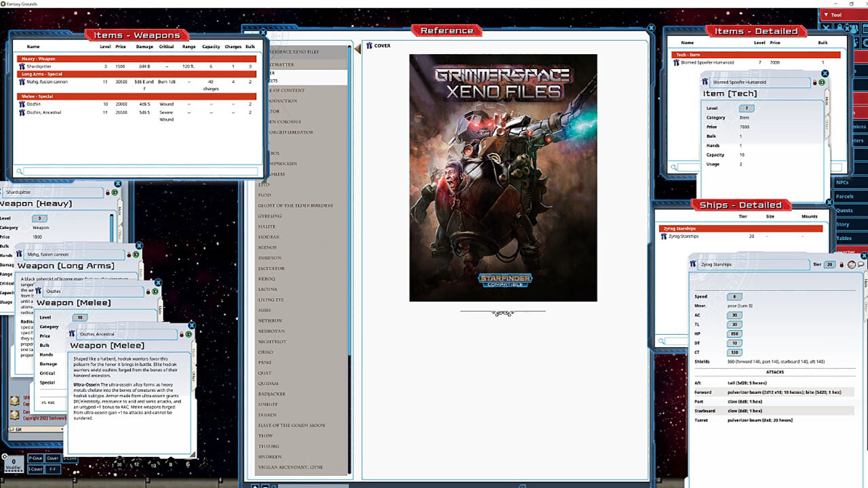This screenshot has width=868, height=488.
Task: Click the Level cycler showing 7
Action: coord(747,108)
